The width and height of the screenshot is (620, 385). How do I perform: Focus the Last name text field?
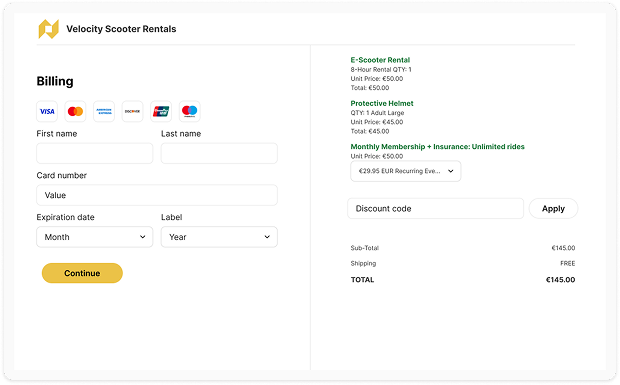click(x=219, y=153)
